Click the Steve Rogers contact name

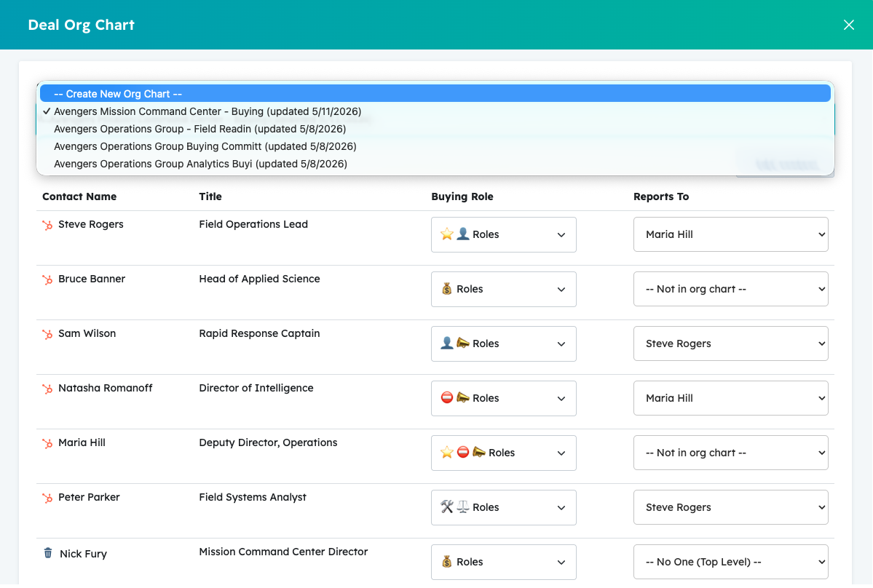[91, 224]
